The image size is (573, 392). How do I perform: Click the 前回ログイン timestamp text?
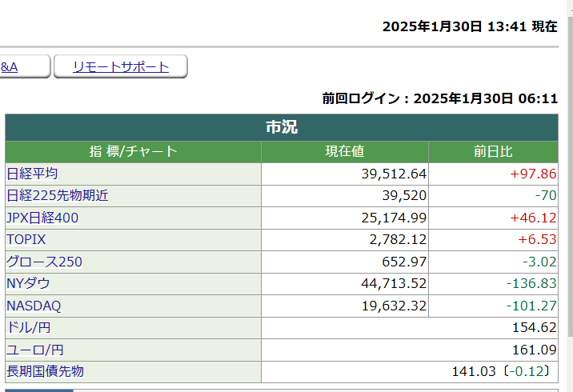click(x=439, y=98)
